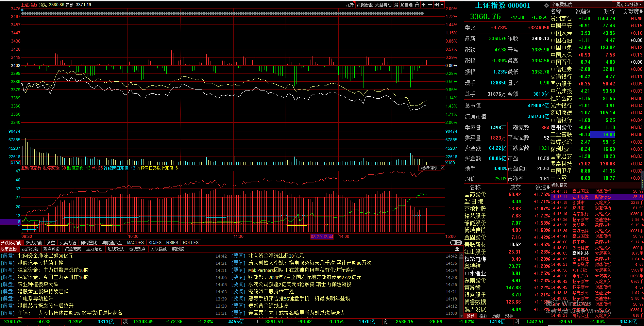Open news 广电系异动拉升
The image size is (644, 326).
pyautogui.click(x=35, y=299)
